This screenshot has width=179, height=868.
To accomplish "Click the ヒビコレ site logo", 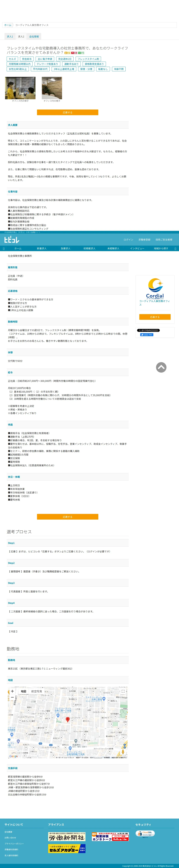I will pyautogui.click(x=11, y=240).
